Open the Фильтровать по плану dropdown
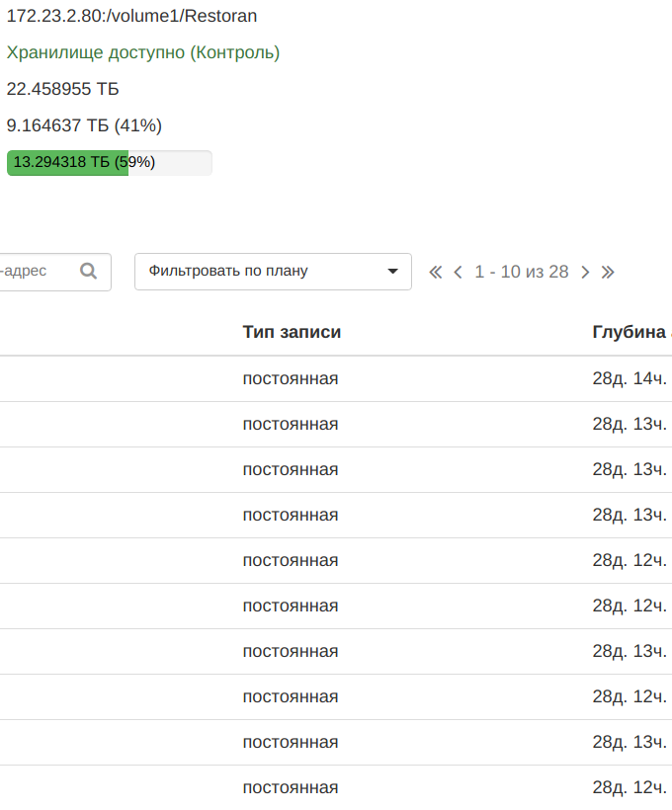Screen dimensions: 672x810 [x=273, y=272]
